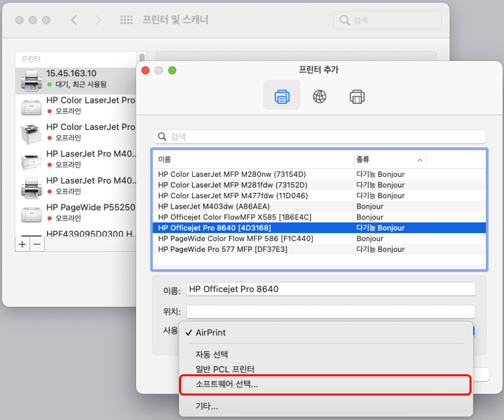Sort printers by 종류 column arrow
The image size is (504, 420).
[x=420, y=160]
